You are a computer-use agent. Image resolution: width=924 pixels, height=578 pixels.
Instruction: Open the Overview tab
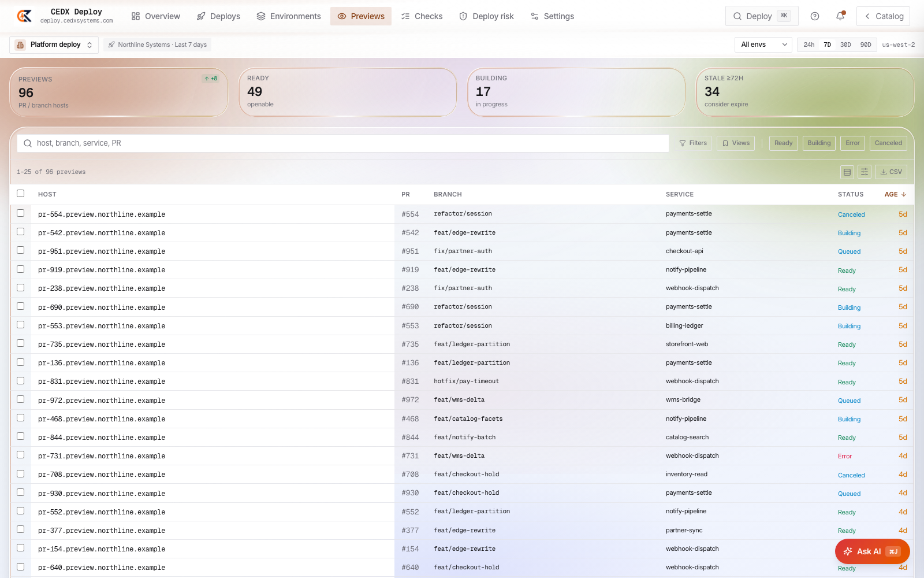coord(156,16)
